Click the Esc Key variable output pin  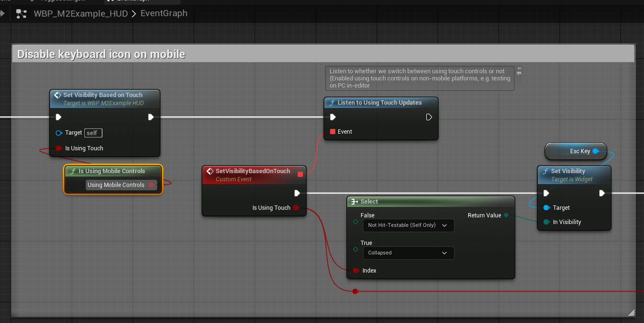595,151
